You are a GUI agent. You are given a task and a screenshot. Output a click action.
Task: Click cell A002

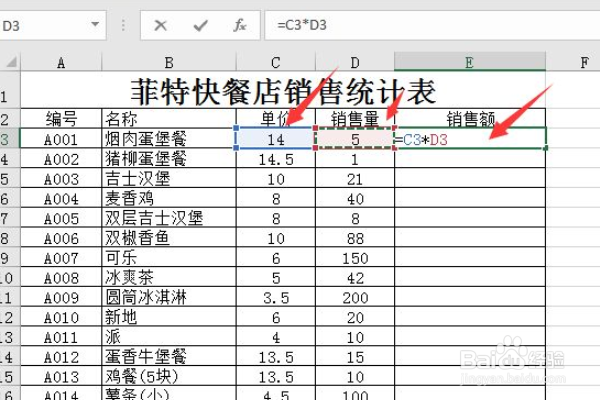61,159
